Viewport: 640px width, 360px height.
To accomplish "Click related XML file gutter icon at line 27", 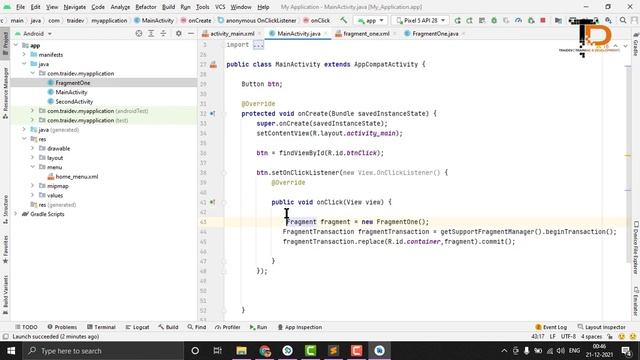I will (213, 64).
